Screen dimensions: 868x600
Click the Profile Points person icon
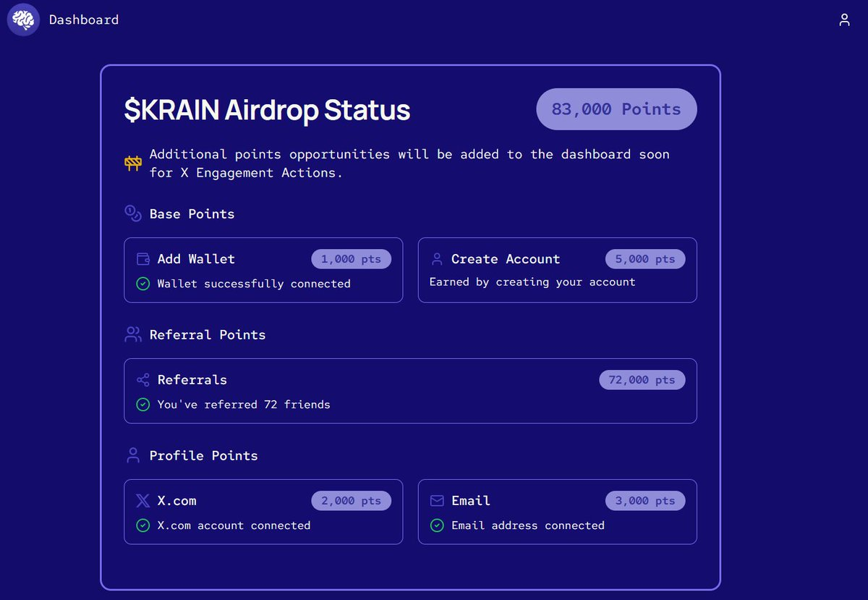click(132, 455)
